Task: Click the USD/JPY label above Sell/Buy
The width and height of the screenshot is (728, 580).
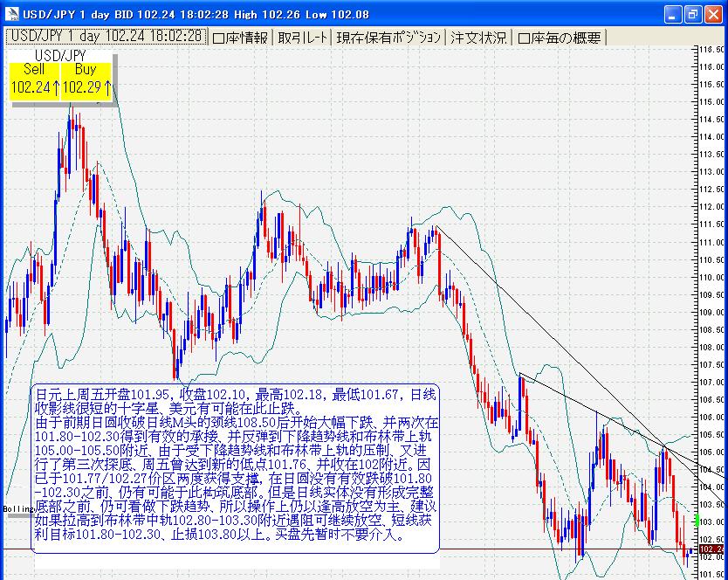Action: (x=60, y=56)
